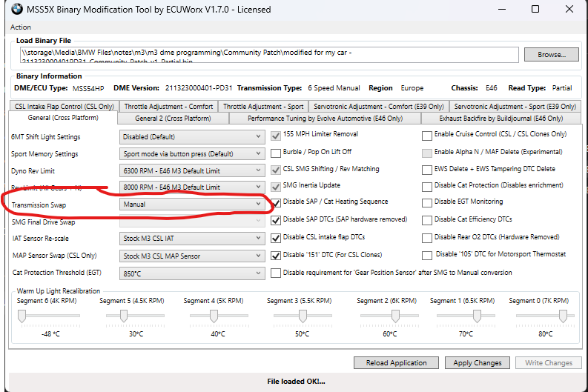Expand 6MT Shift Light Settings dropdown
The height and width of the screenshot is (392, 588).
click(192, 137)
